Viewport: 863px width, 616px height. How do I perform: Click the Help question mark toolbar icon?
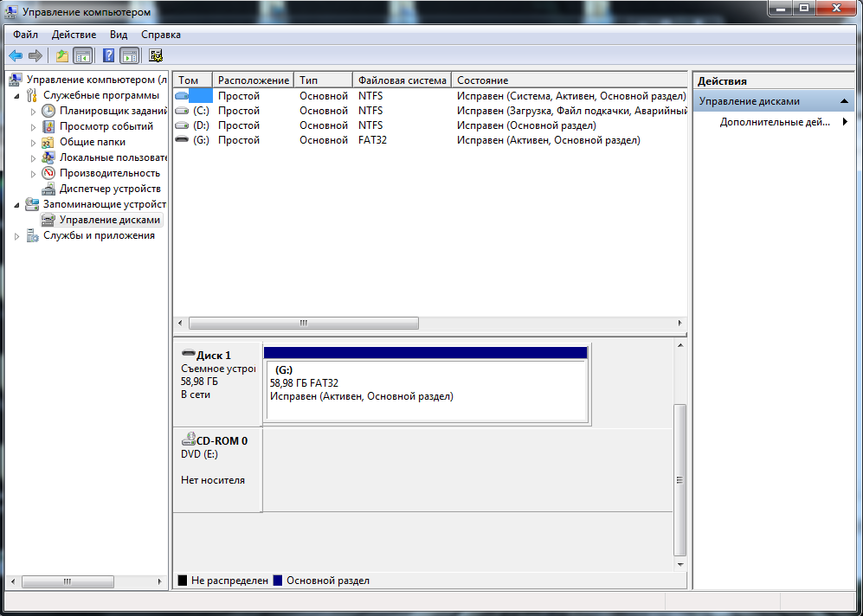[109, 56]
